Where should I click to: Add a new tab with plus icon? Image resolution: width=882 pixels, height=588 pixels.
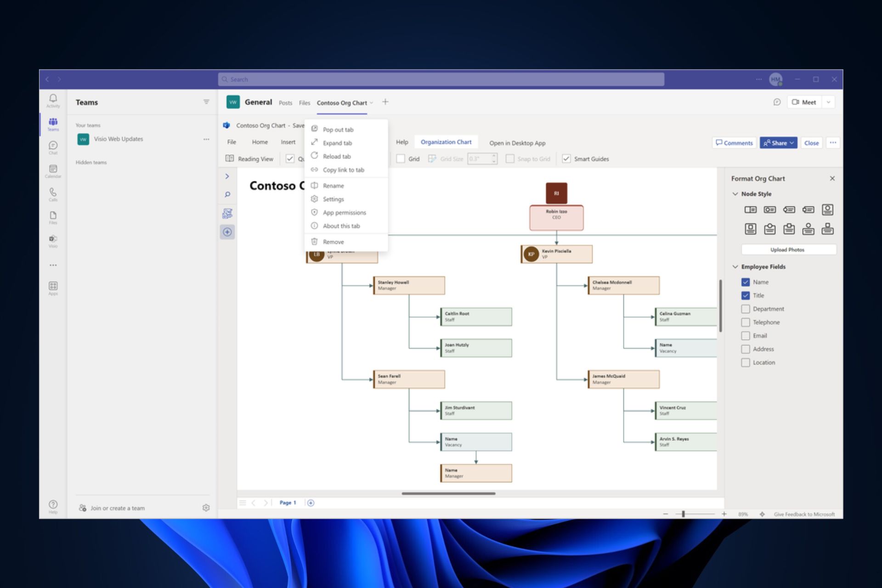point(385,102)
